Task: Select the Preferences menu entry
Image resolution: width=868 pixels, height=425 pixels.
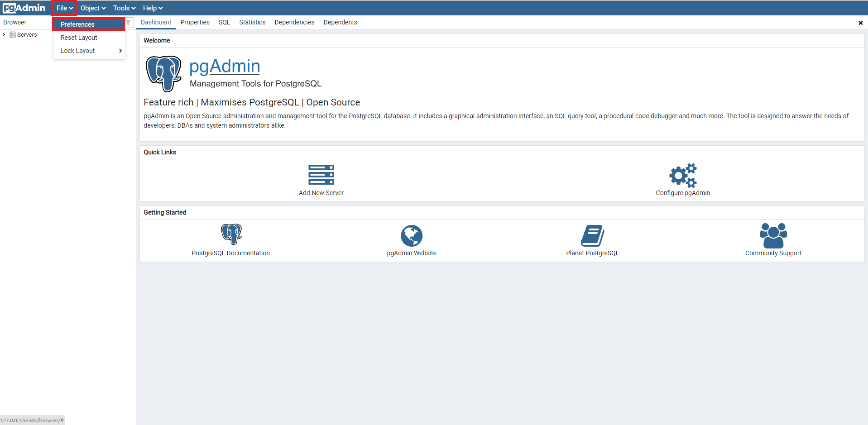Action: 77,24
